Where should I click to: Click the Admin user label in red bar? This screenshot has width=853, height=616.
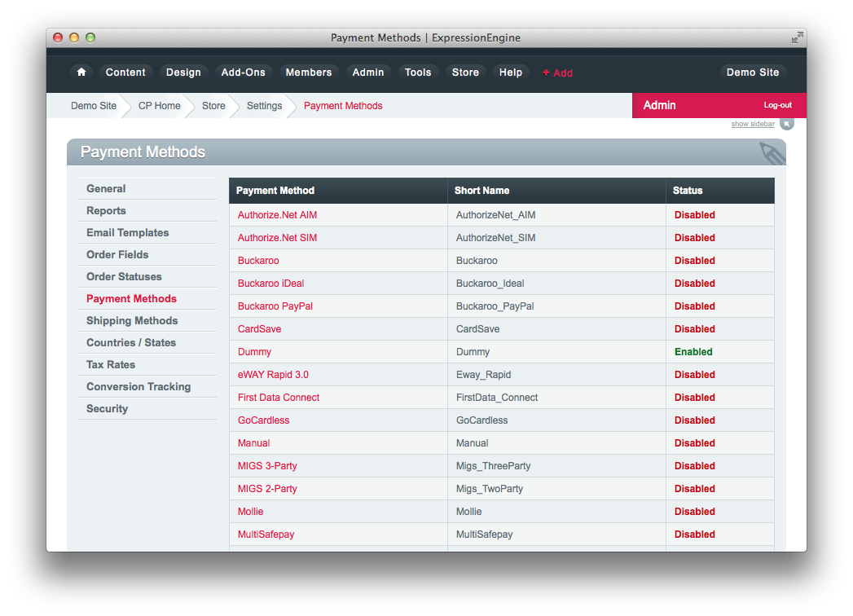[x=659, y=105]
